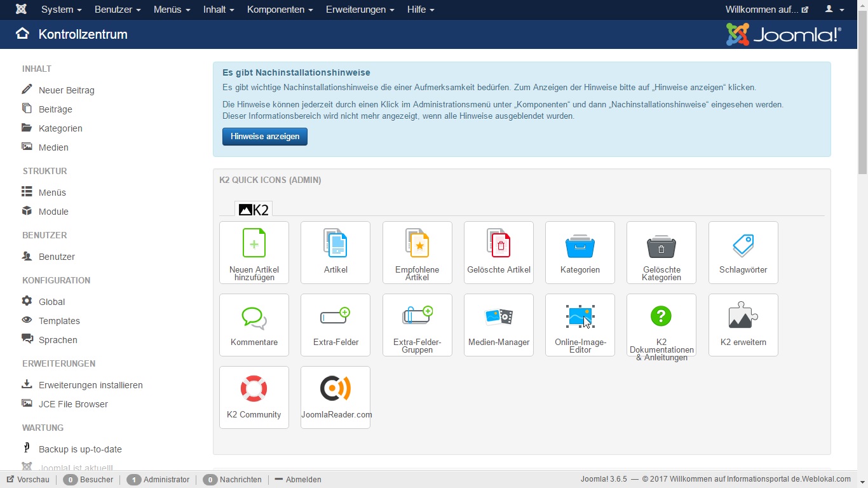Expand the user account dropdown
868x488 pixels.
click(x=834, y=10)
